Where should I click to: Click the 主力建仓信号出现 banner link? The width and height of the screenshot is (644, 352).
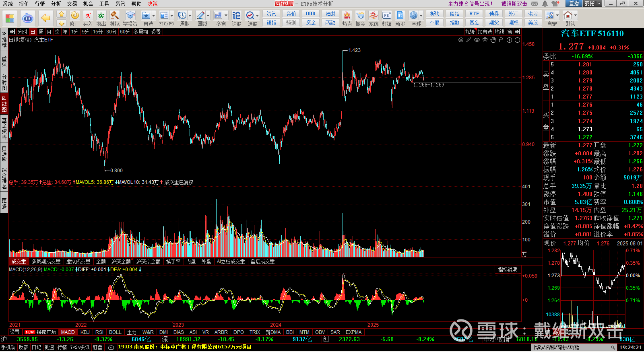tap(470, 4)
